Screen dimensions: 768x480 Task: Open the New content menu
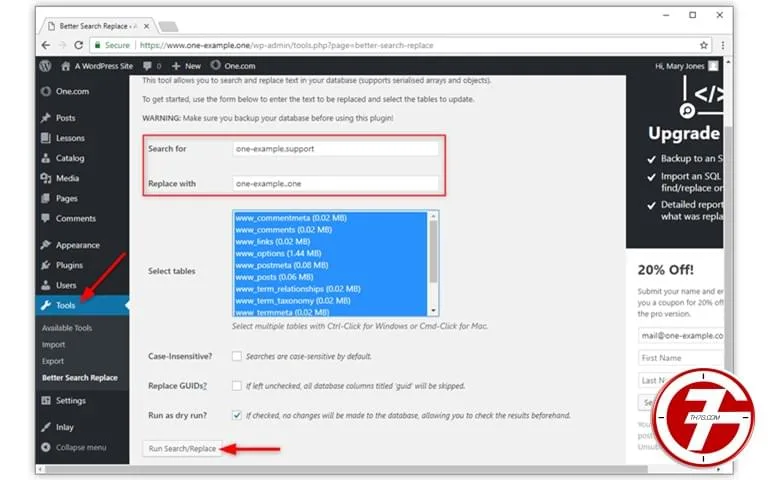(186, 66)
